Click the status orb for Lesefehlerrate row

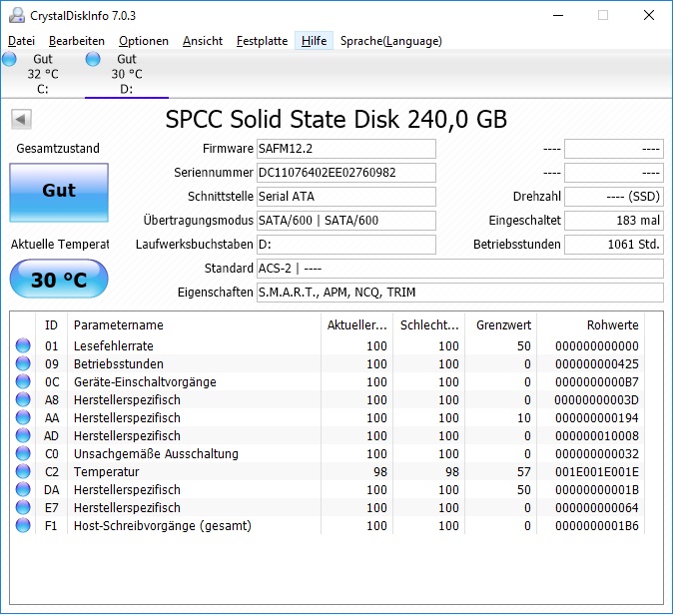[x=23, y=345]
